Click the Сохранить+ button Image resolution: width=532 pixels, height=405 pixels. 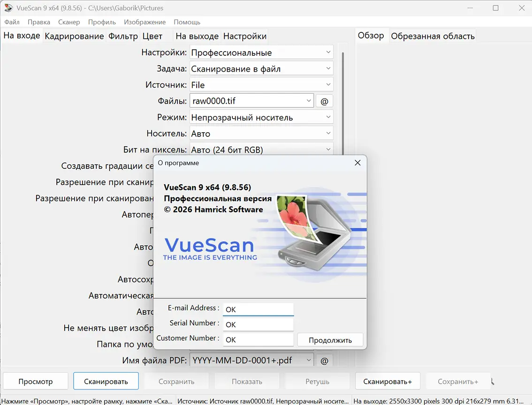tap(458, 381)
